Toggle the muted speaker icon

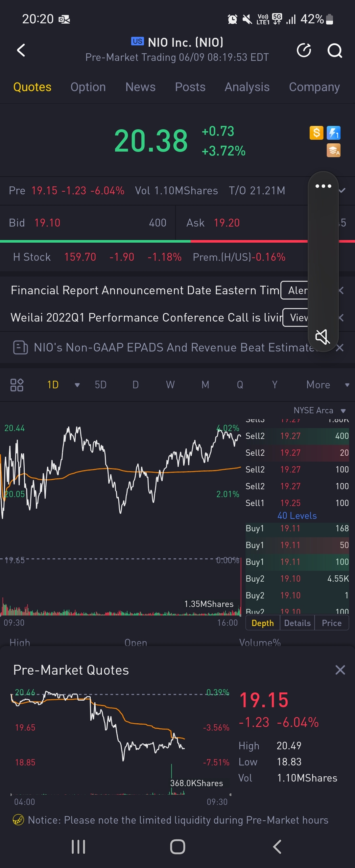(x=322, y=337)
